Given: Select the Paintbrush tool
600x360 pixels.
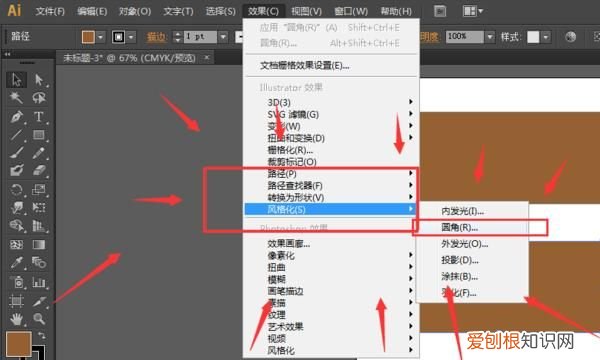Looking at the screenshot, I should [16, 153].
